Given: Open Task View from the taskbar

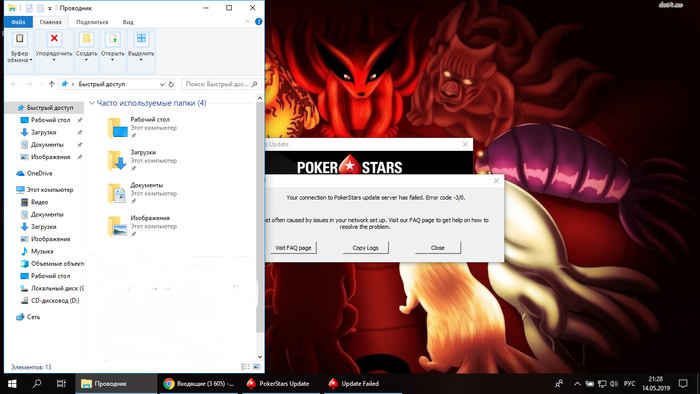Looking at the screenshot, I should click(x=61, y=384).
